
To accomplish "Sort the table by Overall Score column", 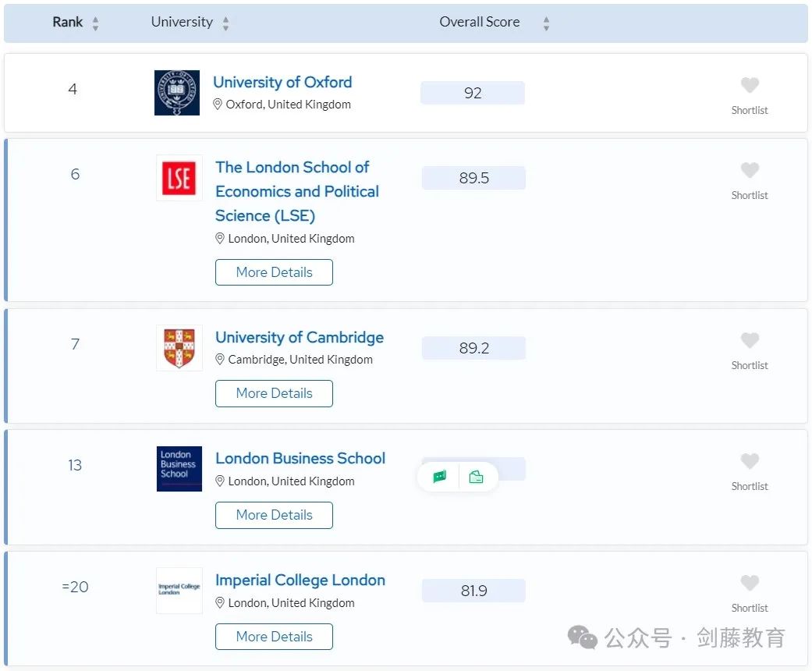I will pos(546,23).
